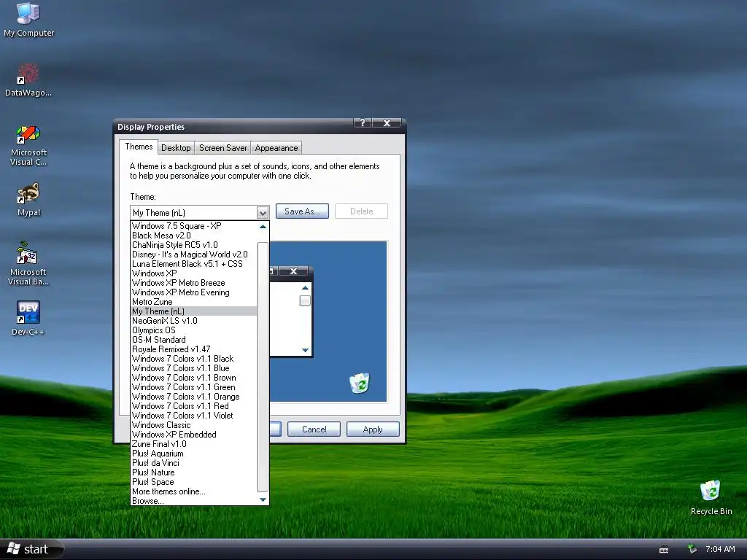Select the OS-M Standard theme
This screenshot has width=747, height=560.
(x=194, y=340)
